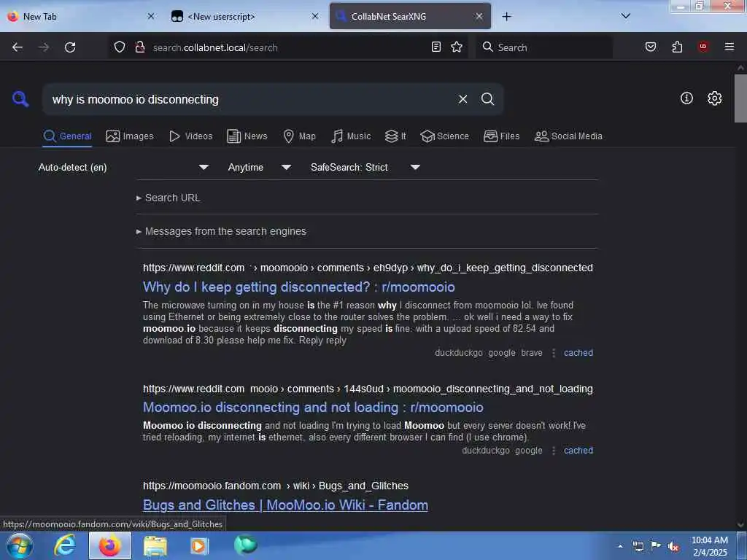Screen dimensions: 747x560
Task: Click muted volume icon in system tray
Action: click(673, 546)
